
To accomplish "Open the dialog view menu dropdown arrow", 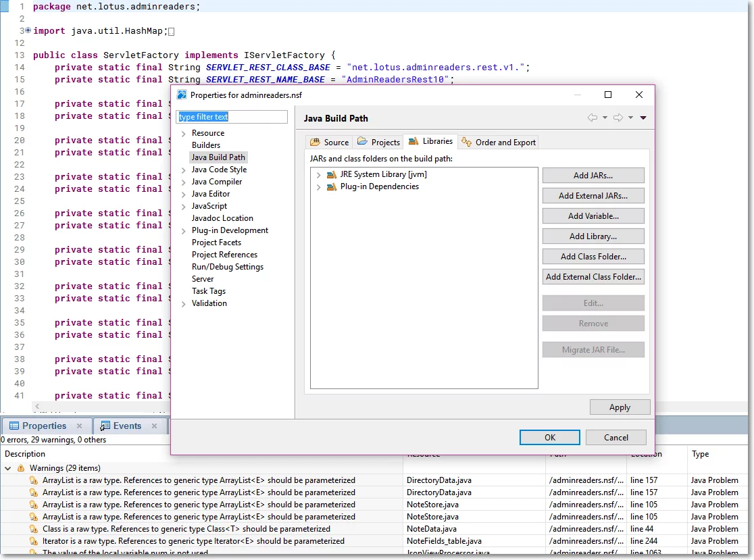I will coord(643,118).
